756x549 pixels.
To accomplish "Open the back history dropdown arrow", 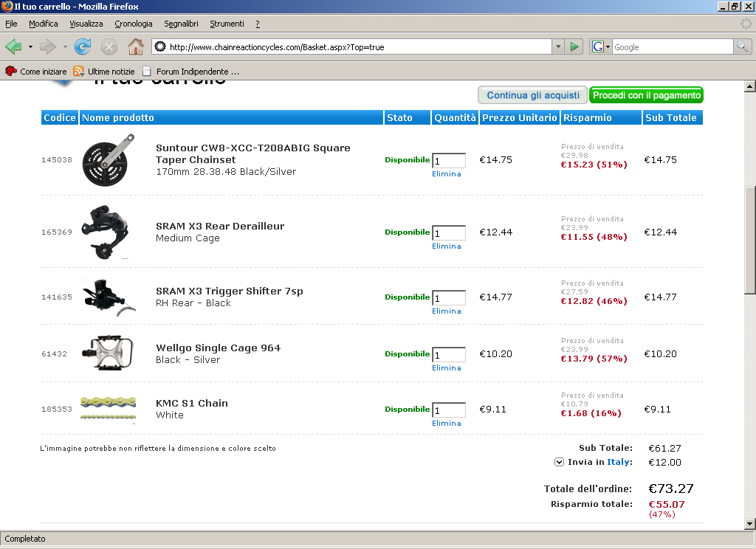I will 30,46.
